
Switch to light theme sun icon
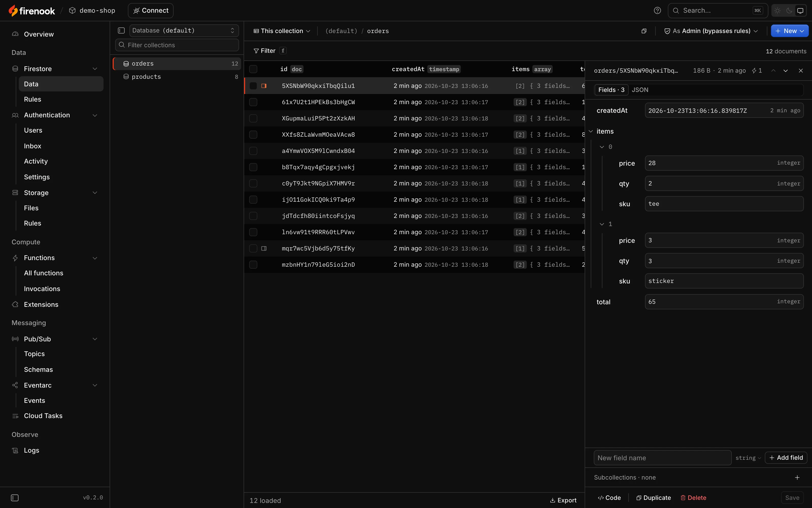(x=777, y=11)
